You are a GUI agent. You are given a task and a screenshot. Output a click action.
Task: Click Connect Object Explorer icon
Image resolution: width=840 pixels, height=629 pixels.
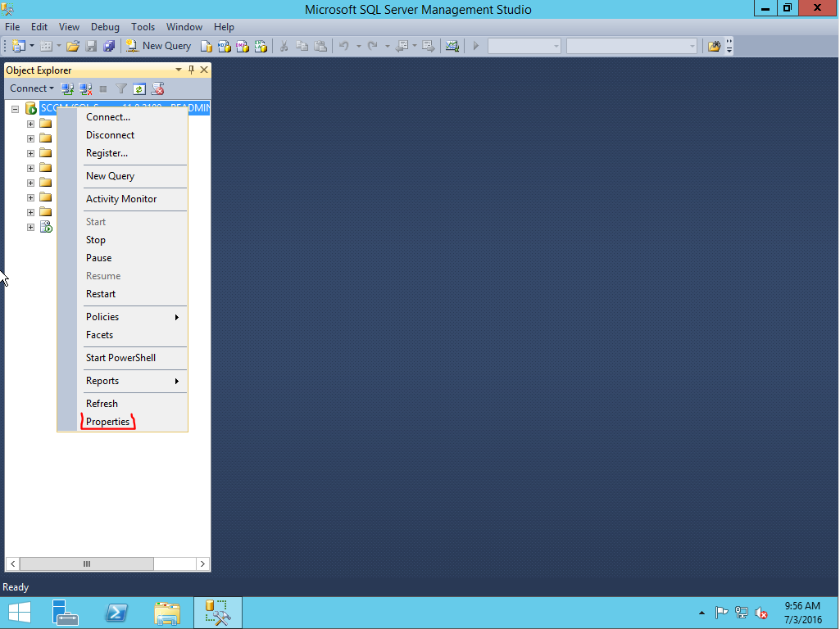(x=67, y=89)
